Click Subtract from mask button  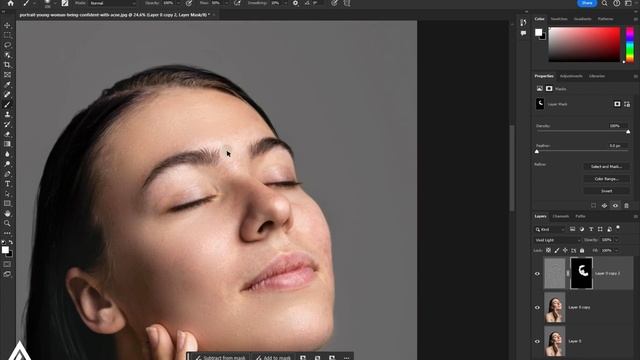(220, 358)
